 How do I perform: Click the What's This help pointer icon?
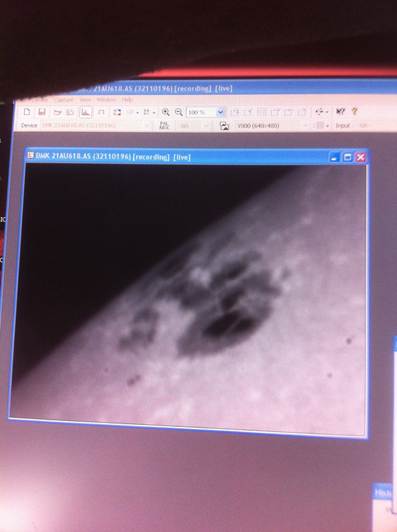(x=340, y=111)
